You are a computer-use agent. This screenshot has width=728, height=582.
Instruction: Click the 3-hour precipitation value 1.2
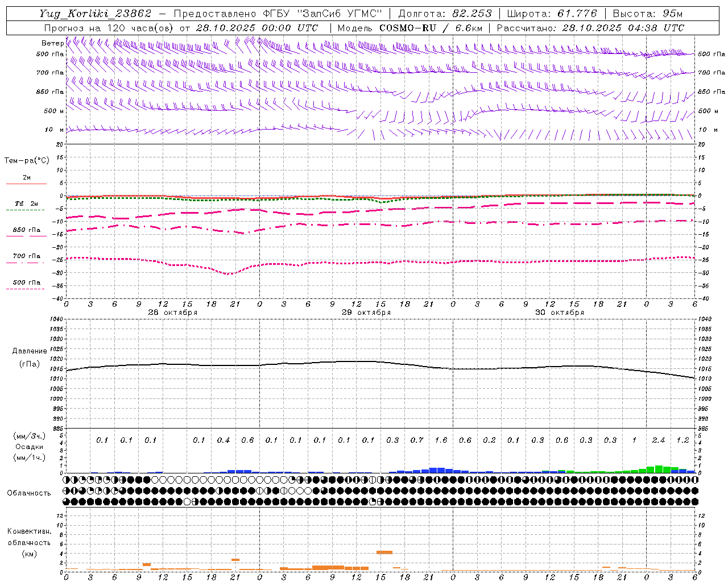[682, 440]
